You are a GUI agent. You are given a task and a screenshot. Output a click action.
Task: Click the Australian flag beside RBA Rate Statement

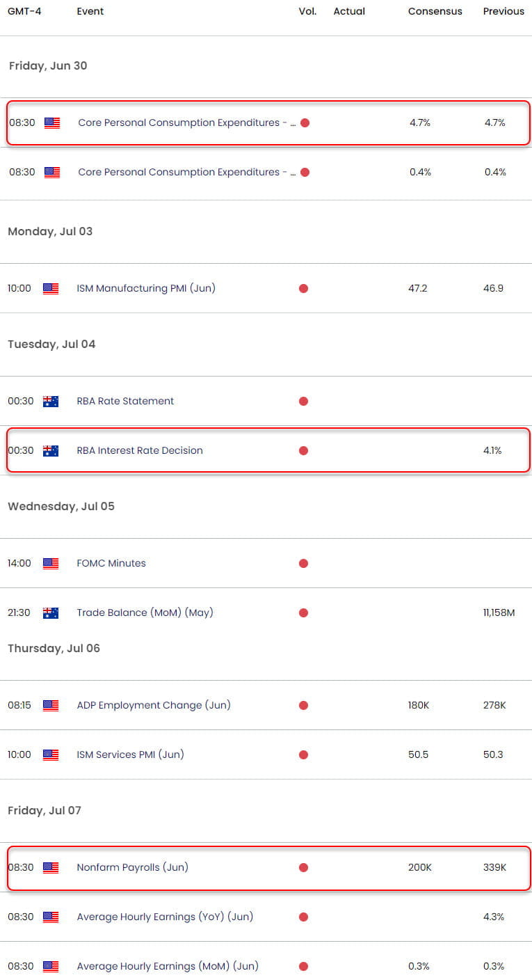pyautogui.click(x=51, y=401)
